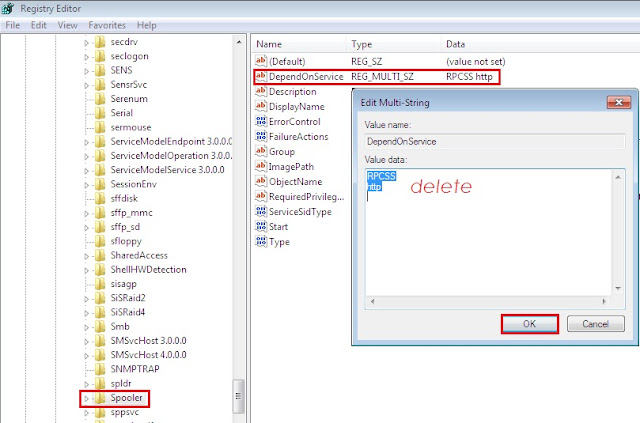Click the '(value not set)' data cell

click(x=476, y=62)
